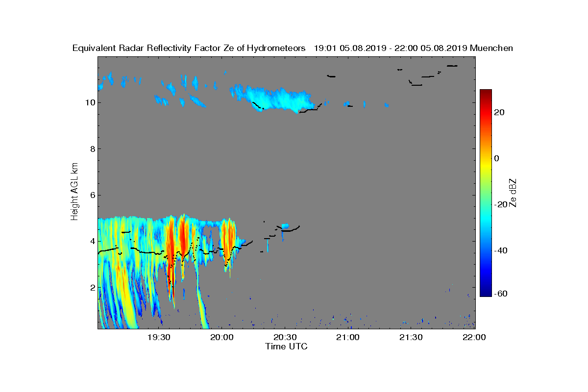This screenshot has height=392, width=588.
Task: Click the plot title "Equivalent Radar Reflectivity Factor Ze of Hydrometeors"
Action: 189,48
